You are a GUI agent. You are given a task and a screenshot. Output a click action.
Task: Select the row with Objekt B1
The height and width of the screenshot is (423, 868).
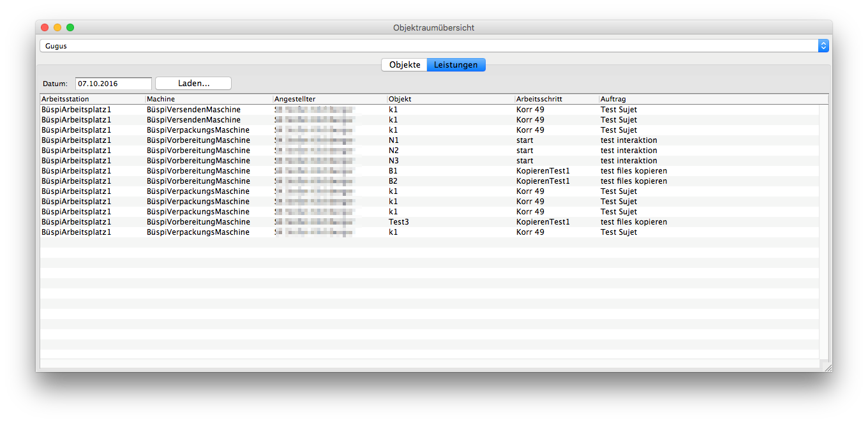point(394,171)
